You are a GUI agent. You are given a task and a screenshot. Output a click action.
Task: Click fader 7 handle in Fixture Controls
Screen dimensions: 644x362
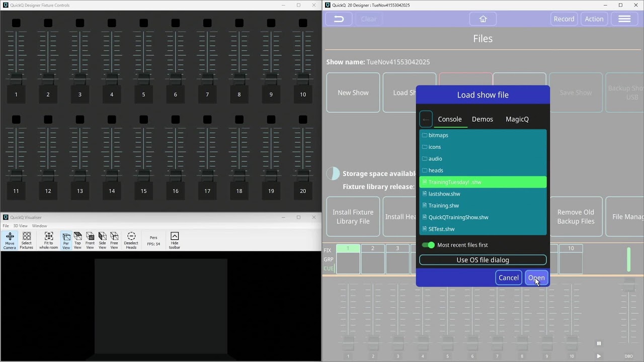[207, 78]
